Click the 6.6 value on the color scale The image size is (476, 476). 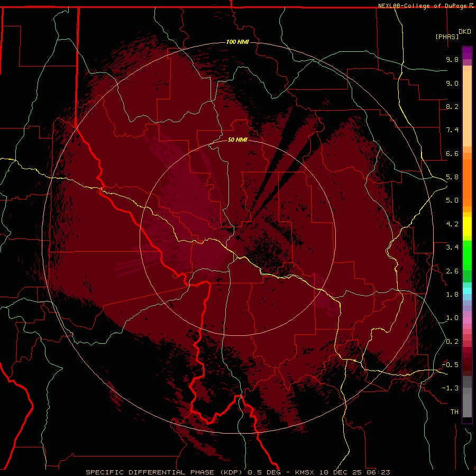click(452, 153)
